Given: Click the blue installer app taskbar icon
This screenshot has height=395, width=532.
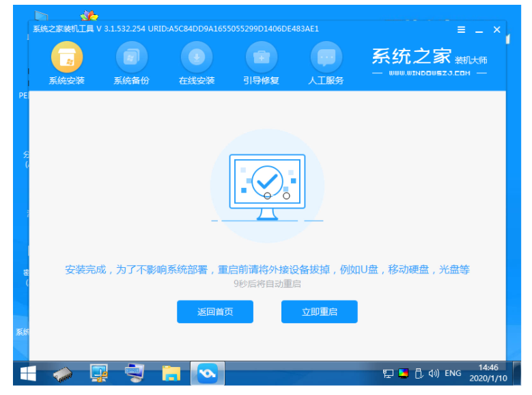Looking at the screenshot, I should pyautogui.click(x=206, y=373).
